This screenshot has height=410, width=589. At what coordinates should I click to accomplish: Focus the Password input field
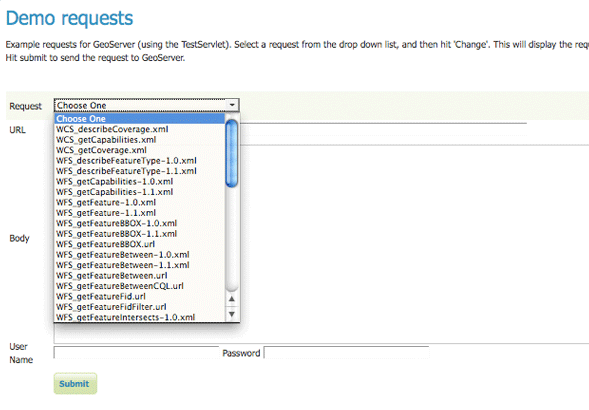click(346, 353)
